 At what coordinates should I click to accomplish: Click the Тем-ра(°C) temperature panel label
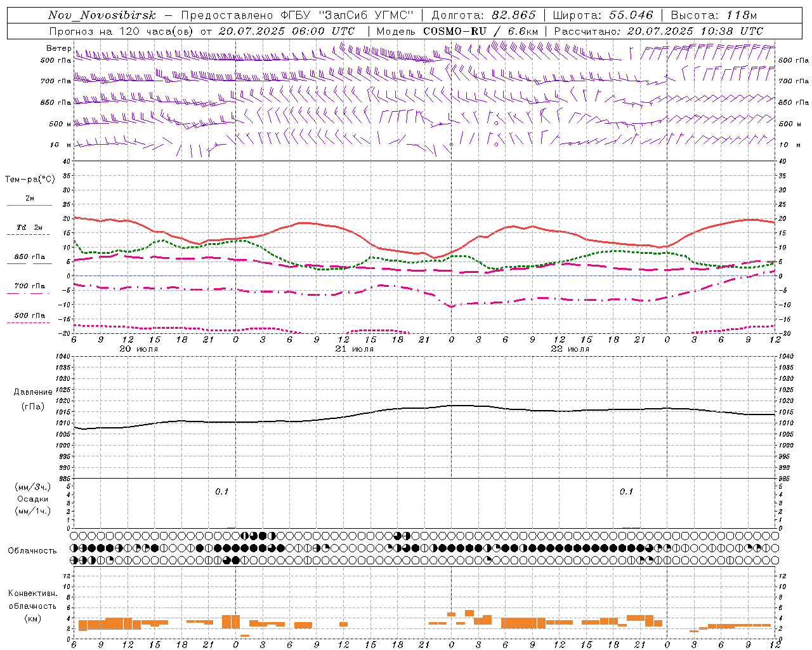pyautogui.click(x=30, y=180)
